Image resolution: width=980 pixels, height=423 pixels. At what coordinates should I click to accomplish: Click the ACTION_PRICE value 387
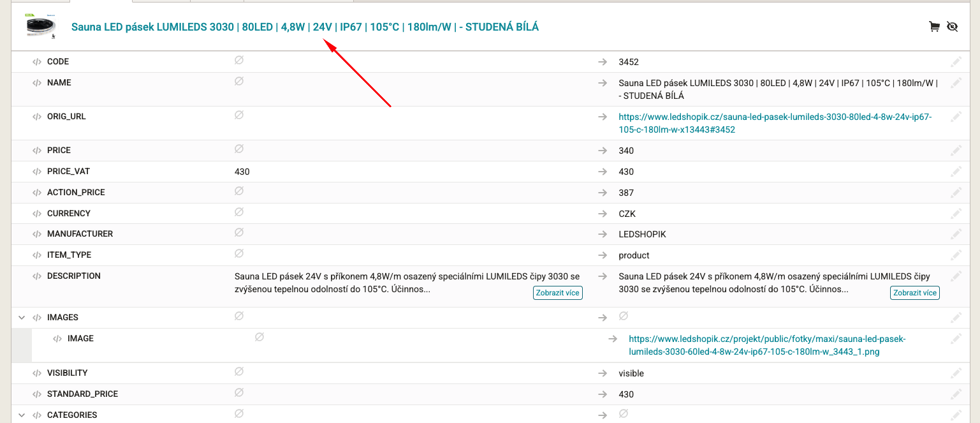626,193
